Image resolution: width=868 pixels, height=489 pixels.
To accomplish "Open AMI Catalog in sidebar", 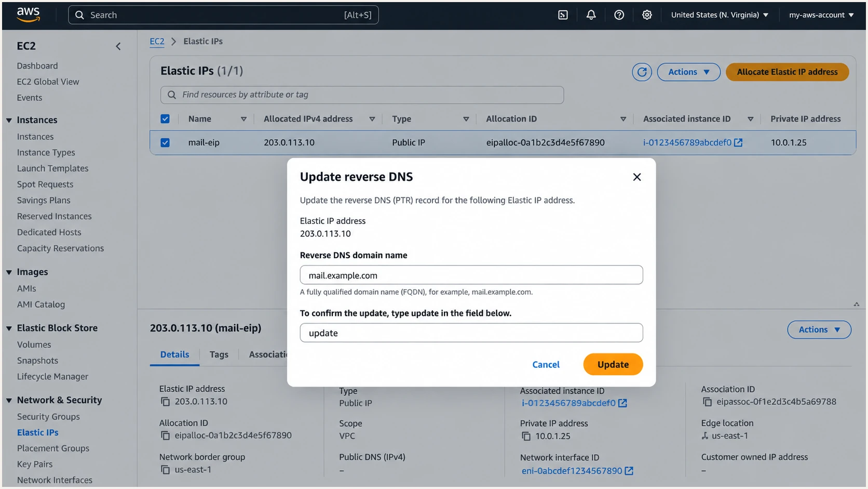I will pyautogui.click(x=41, y=305).
